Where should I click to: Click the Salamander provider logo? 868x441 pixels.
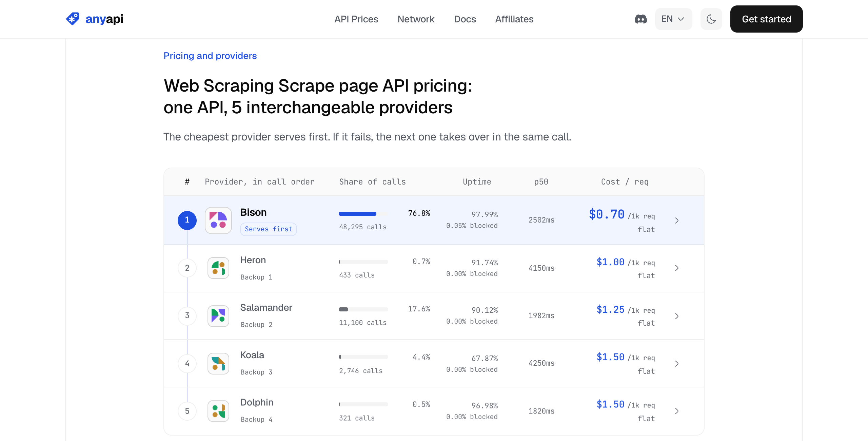(218, 315)
